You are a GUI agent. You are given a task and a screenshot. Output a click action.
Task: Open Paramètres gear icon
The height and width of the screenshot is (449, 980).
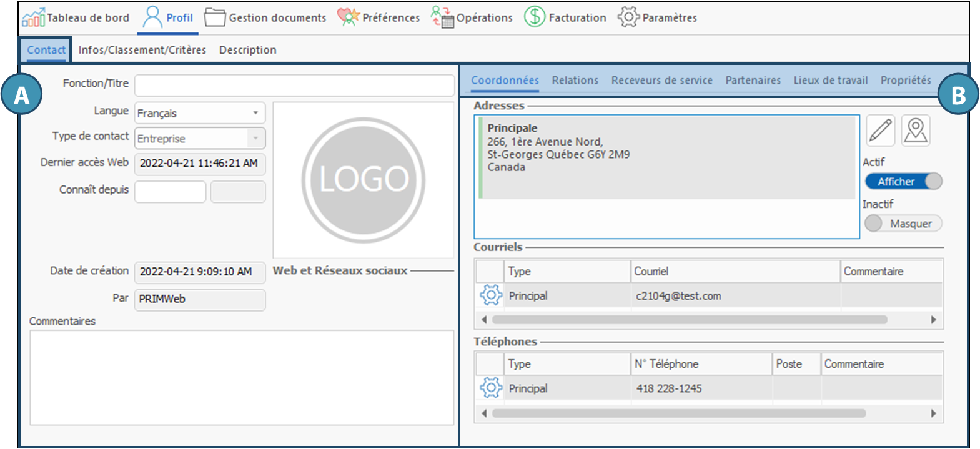click(x=628, y=17)
